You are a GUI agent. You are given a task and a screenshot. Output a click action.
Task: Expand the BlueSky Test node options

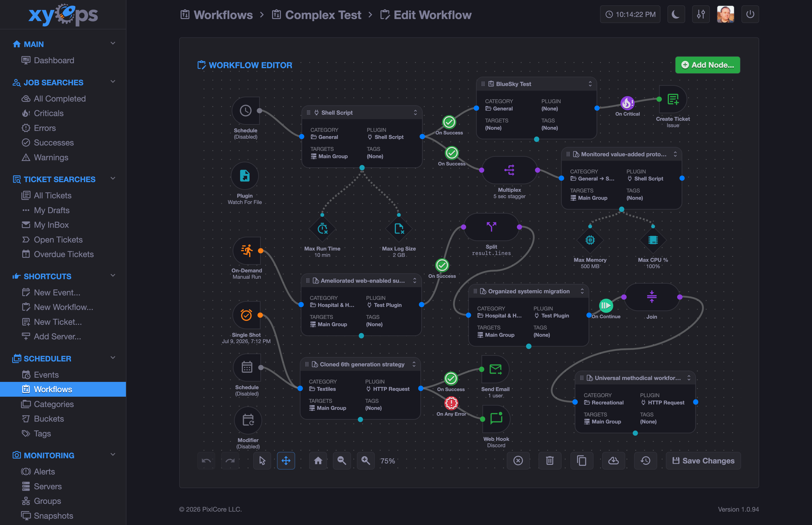[x=590, y=84]
